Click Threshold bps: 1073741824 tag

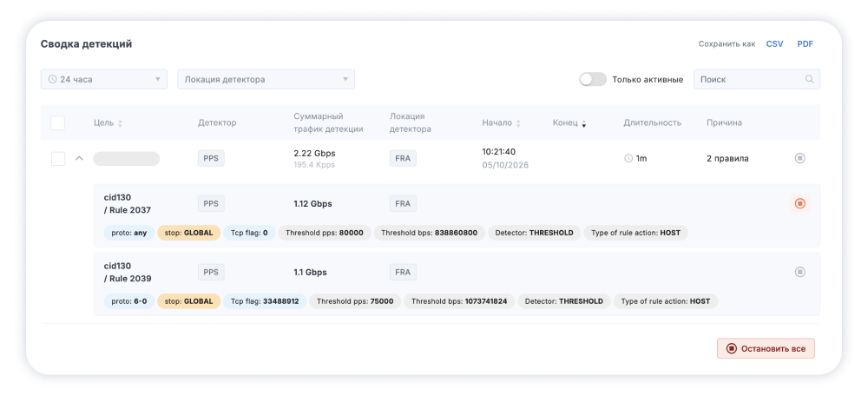(459, 301)
